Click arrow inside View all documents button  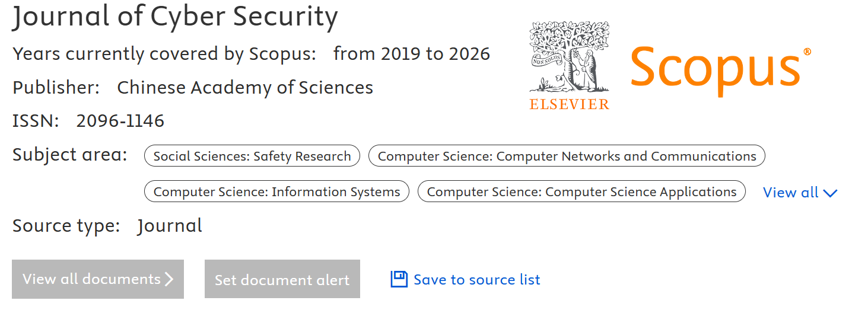click(169, 279)
